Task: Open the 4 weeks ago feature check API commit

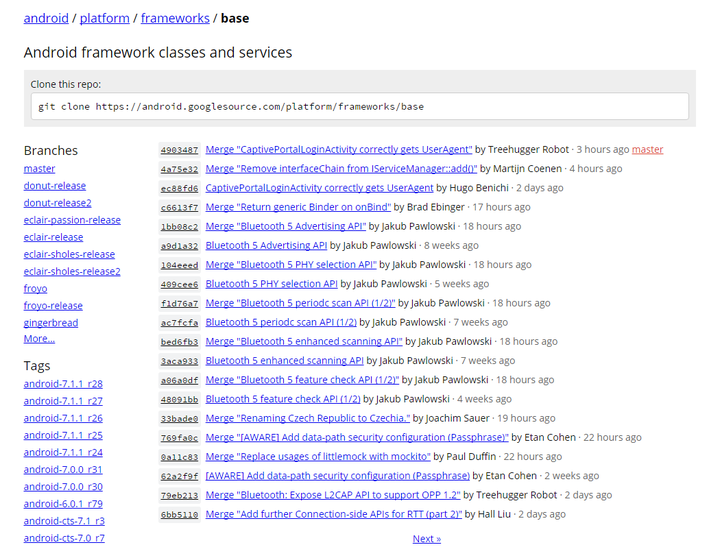Action: (283, 399)
